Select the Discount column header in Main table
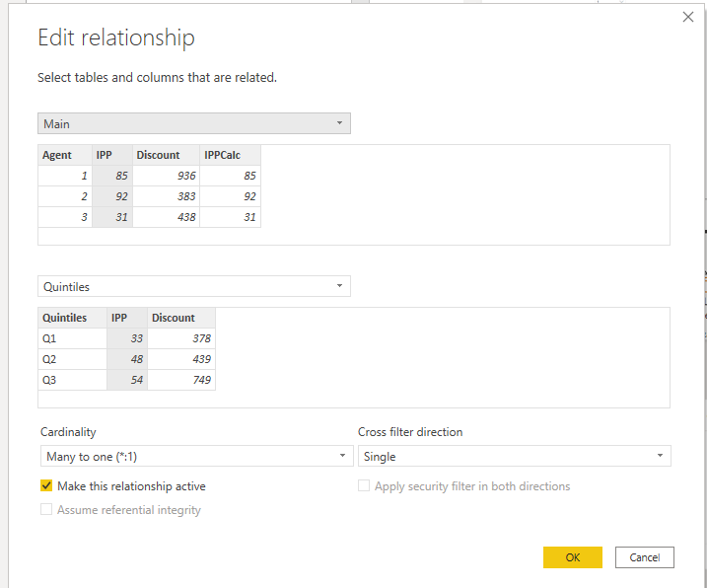The width and height of the screenshot is (707, 588). click(x=167, y=155)
